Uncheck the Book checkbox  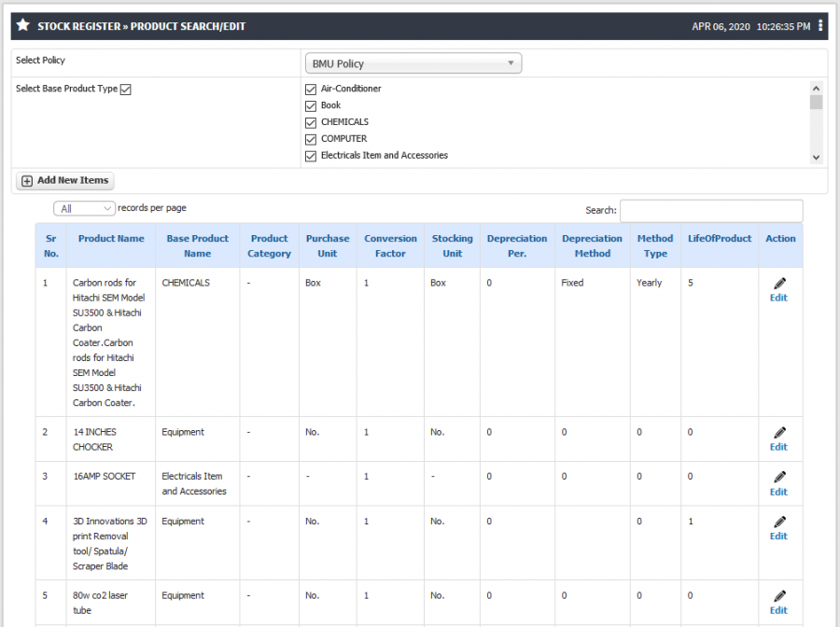[x=311, y=106]
